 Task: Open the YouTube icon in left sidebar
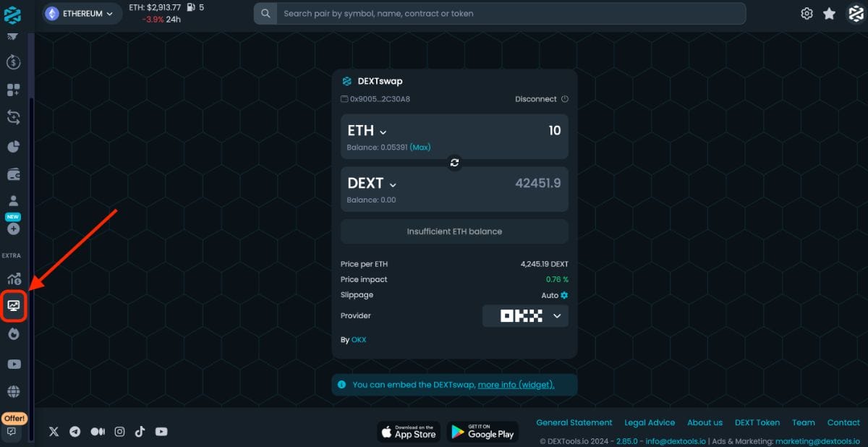click(x=13, y=365)
